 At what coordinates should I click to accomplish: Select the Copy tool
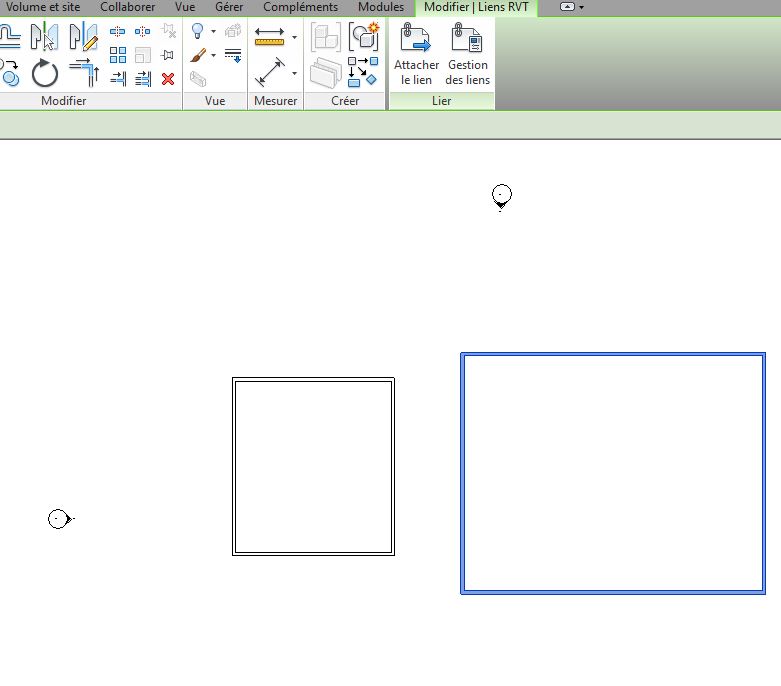point(10,73)
